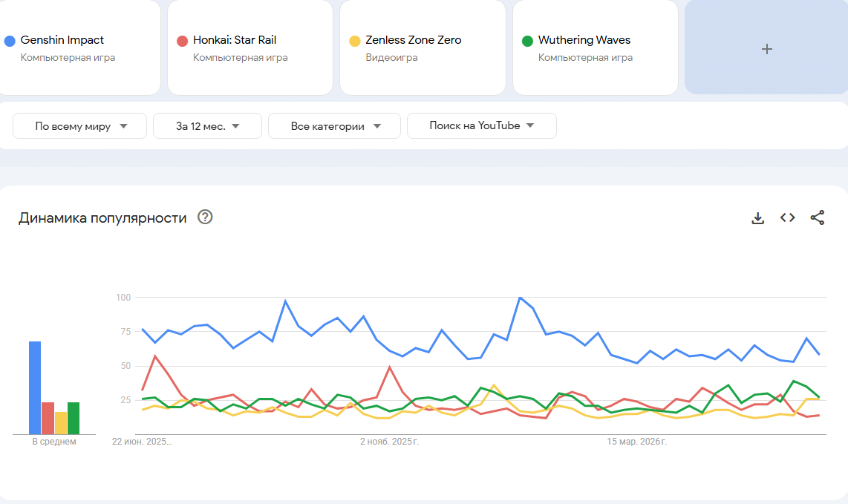This screenshot has height=504, width=848.
Task: Click the 'Динамика популярности' heading
Action: click(102, 218)
